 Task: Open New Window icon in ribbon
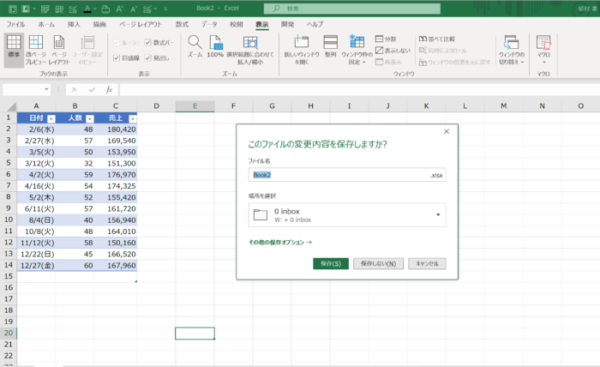(x=301, y=42)
